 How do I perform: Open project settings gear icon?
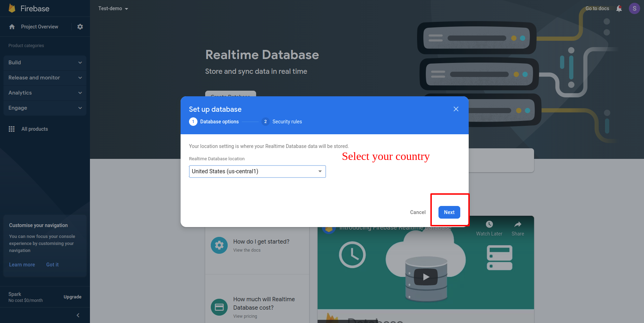click(x=80, y=27)
